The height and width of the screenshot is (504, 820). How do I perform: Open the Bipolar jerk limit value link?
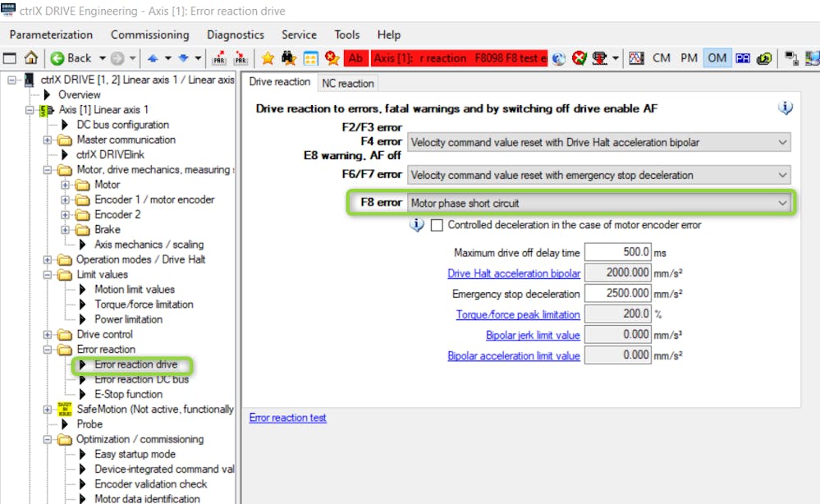point(533,335)
